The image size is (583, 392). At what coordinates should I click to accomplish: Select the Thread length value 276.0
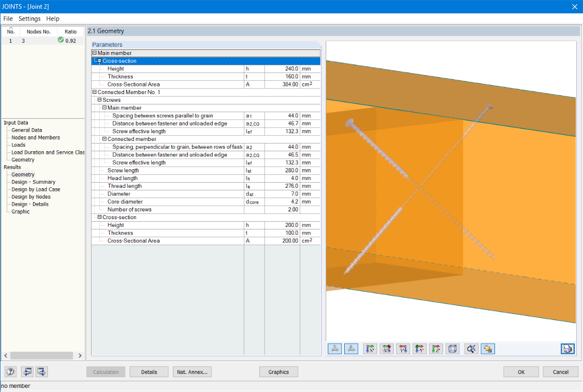coord(282,186)
